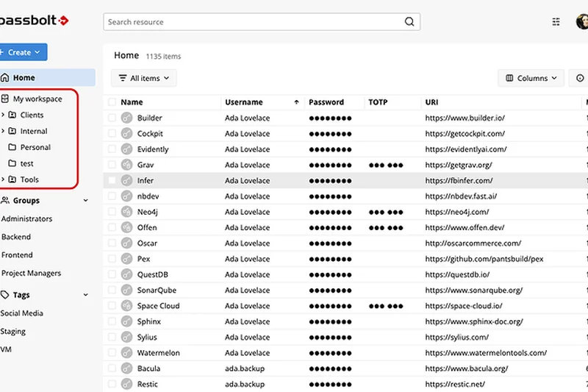Reveal the Cockpit hidden password
The width and height of the screenshot is (588, 392).
[x=330, y=134]
